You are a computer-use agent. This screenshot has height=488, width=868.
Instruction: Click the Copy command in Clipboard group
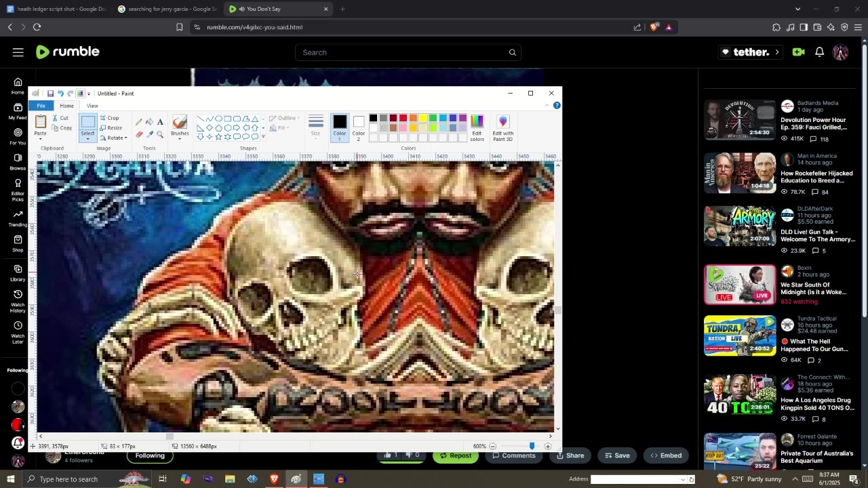[62, 128]
